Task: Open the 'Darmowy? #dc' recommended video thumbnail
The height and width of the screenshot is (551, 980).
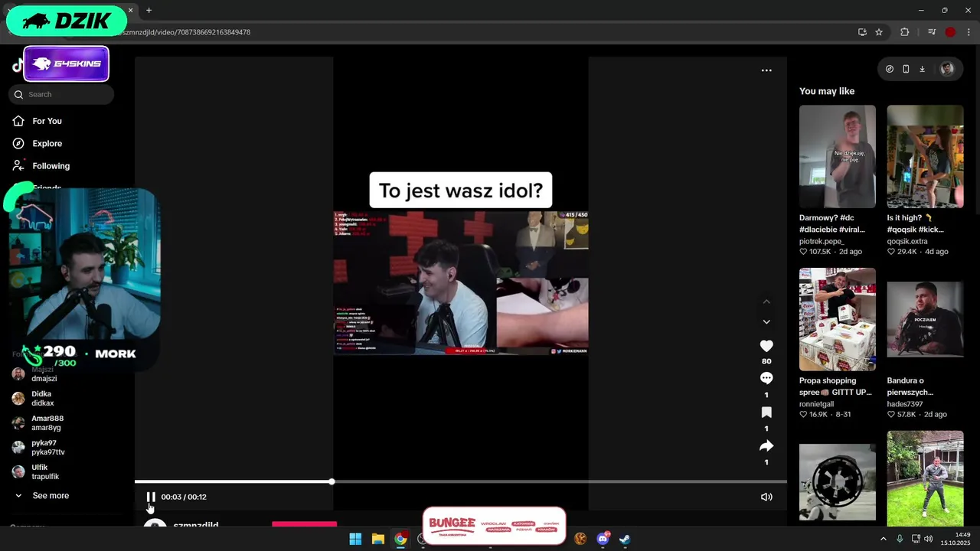Action: [838, 157]
